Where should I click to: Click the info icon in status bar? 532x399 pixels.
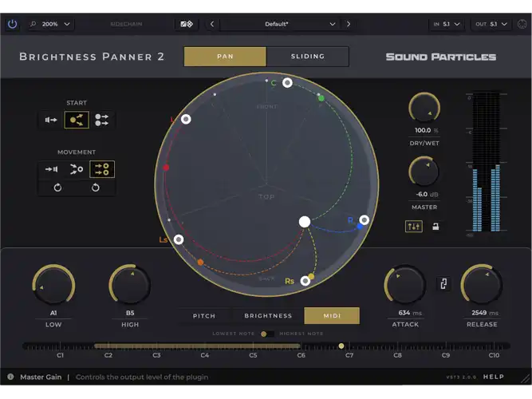point(10,377)
